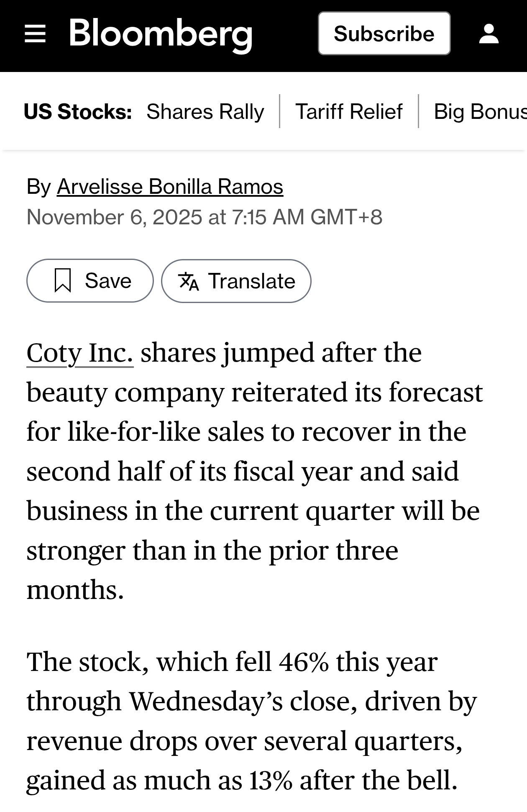Click the bookmark icon in Save
The image size is (527, 812).
[x=63, y=280]
